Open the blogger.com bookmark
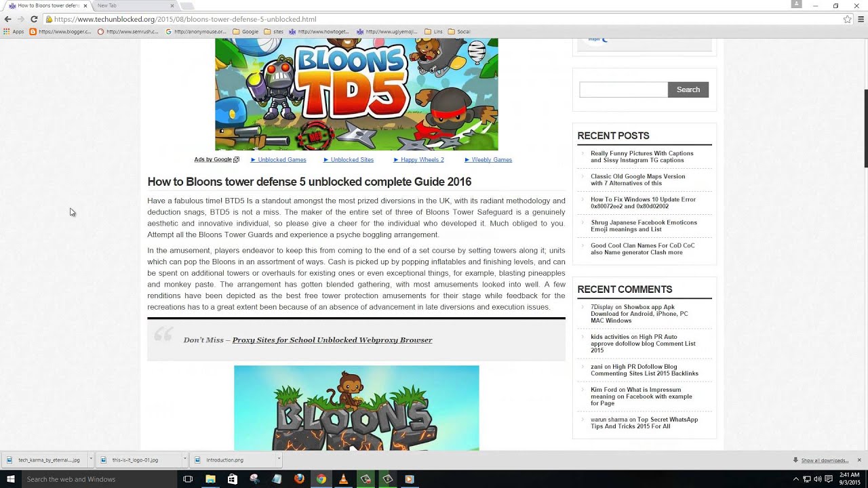The image size is (868, 488). (x=60, y=31)
